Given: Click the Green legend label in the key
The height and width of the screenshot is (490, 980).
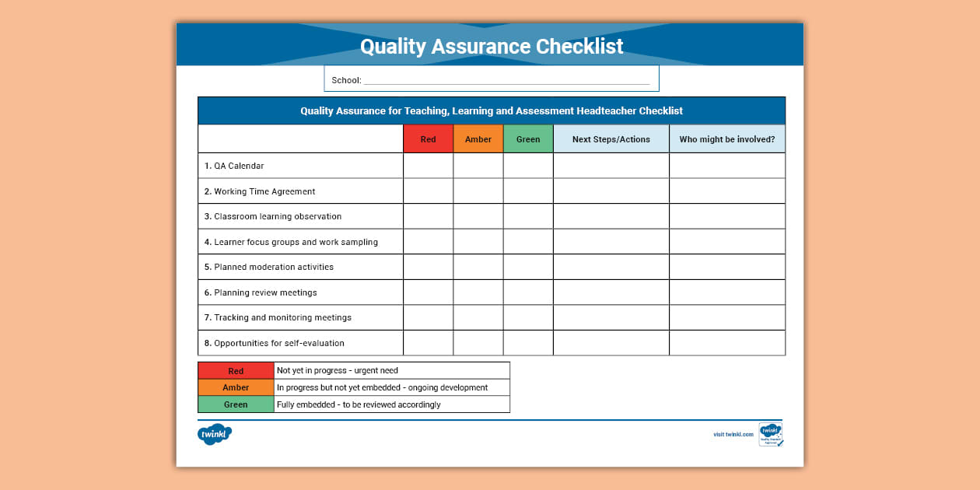Looking at the screenshot, I should click(x=236, y=404).
